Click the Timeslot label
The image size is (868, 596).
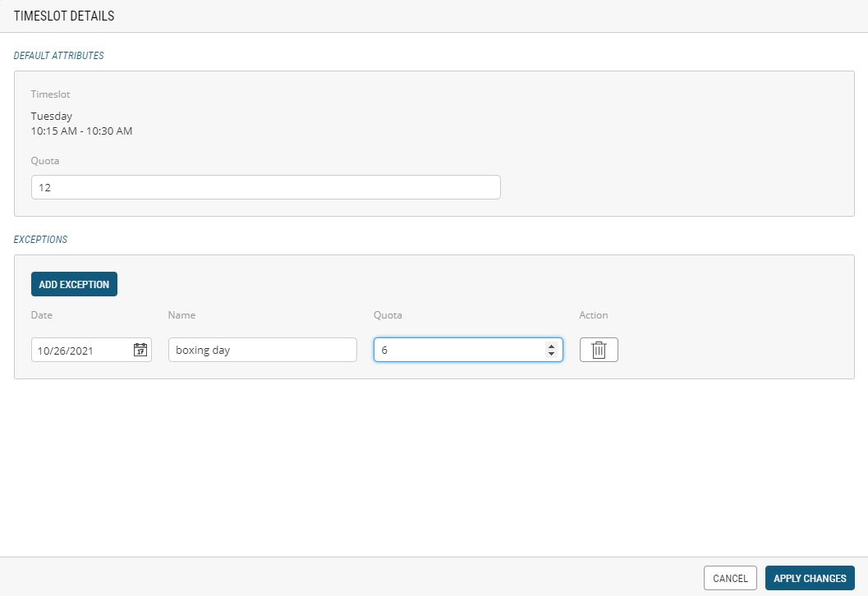pos(50,94)
